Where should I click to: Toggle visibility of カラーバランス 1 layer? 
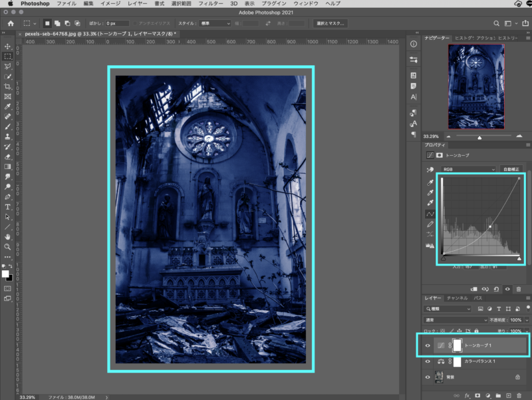point(428,361)
